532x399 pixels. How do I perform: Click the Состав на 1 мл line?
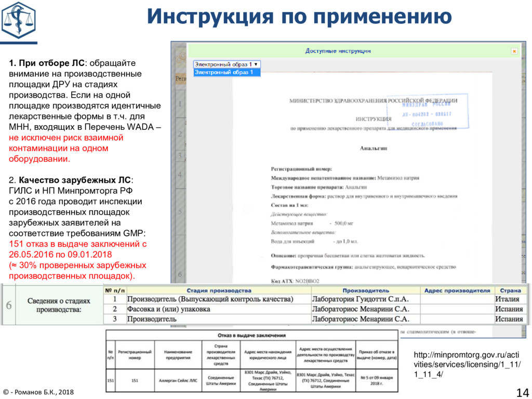[289, 205]
